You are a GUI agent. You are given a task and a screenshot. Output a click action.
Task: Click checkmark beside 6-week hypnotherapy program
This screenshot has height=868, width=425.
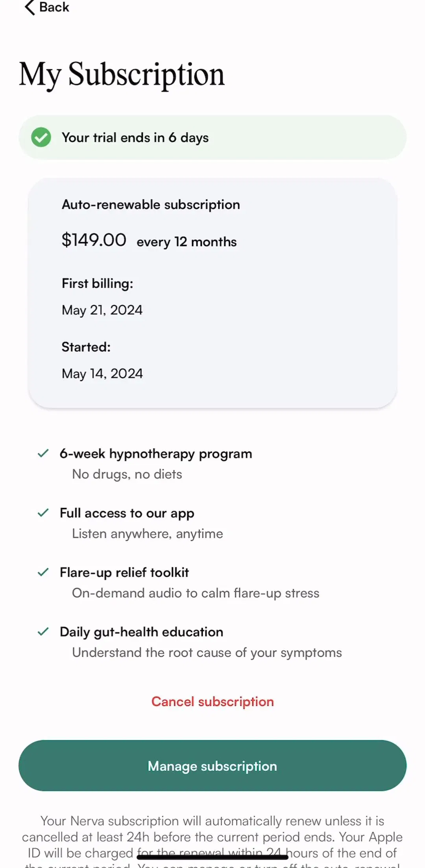(43, 453)
